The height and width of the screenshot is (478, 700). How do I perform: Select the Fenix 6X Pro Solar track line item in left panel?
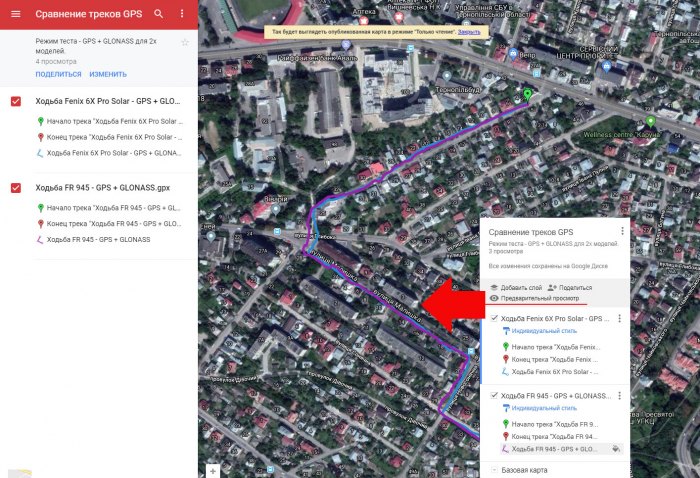(110, 153)
